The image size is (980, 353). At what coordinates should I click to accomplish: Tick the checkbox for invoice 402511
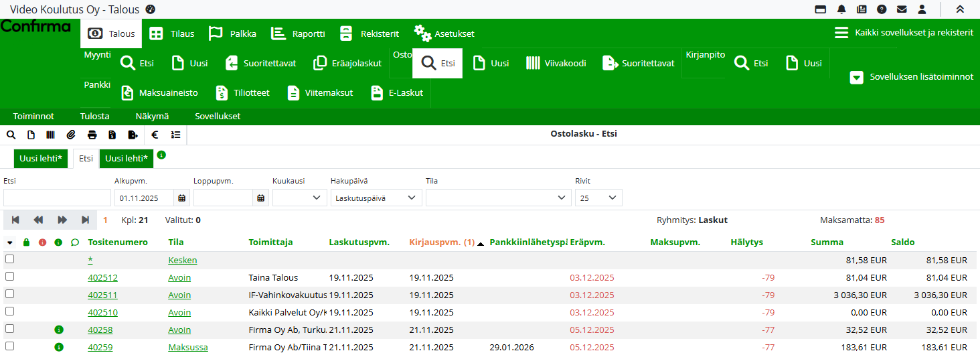(9, 294)
